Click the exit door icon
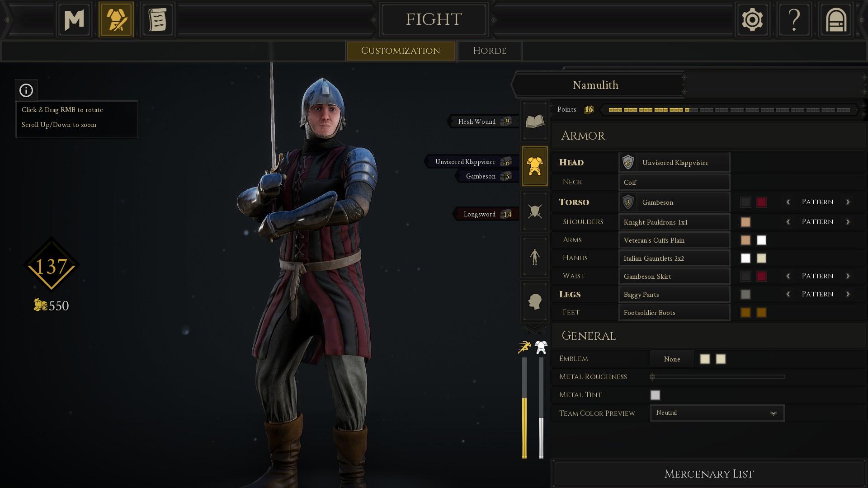The height and width of the screenshot is (488, 868). [x=836, y=20]
